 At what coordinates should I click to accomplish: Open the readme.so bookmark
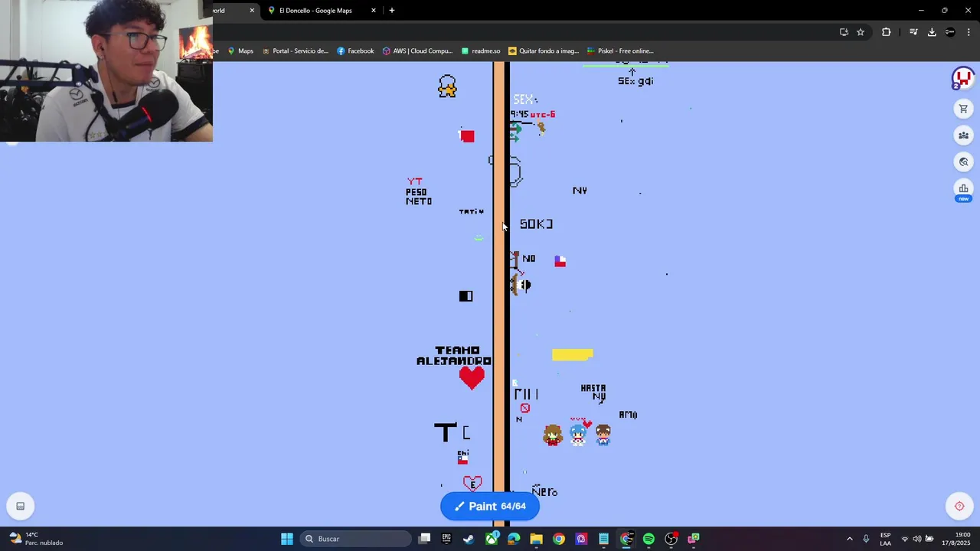click(x=480, y=51)
